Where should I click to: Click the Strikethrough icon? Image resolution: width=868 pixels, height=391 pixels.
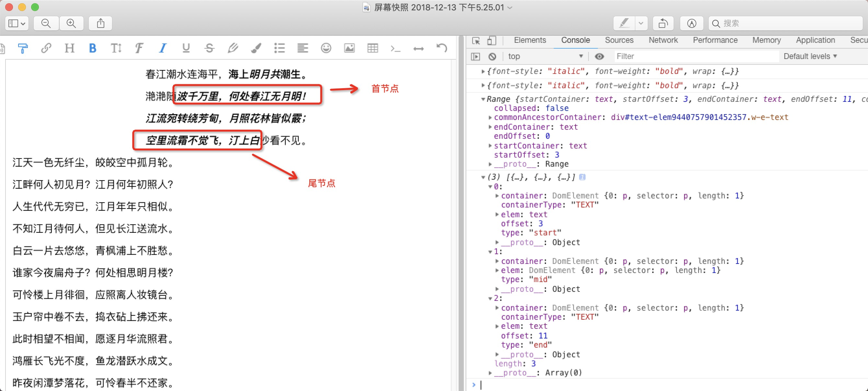209,48
